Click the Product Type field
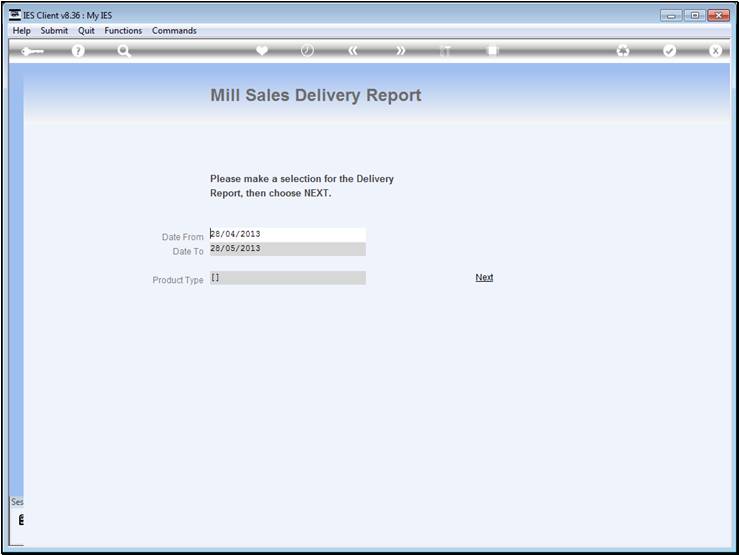The height and width of the screenshot is (555, 739). point(287,278)
